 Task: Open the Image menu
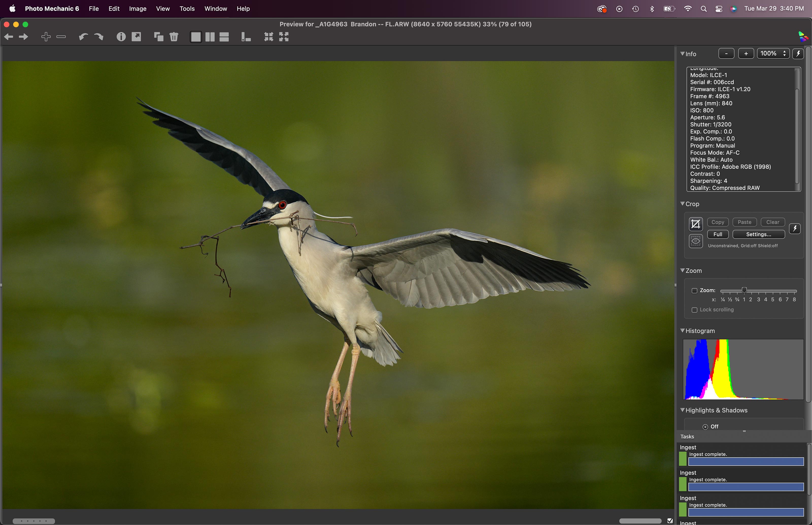coord(138,9)
